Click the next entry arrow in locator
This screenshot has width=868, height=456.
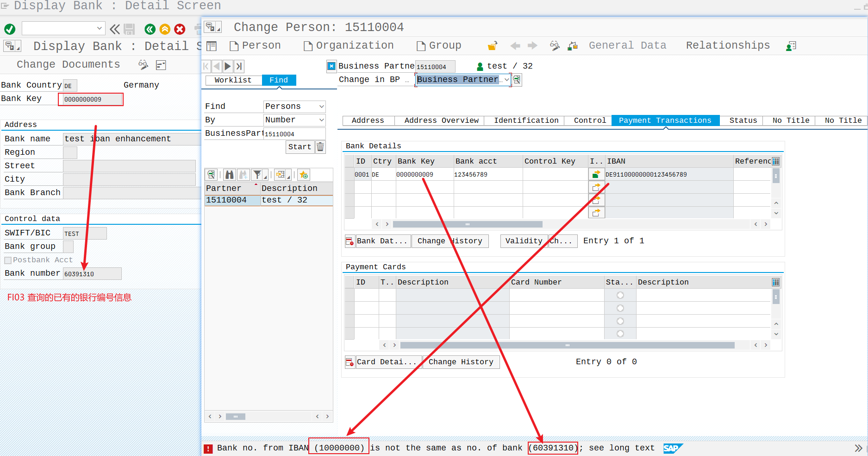(228, 66)
